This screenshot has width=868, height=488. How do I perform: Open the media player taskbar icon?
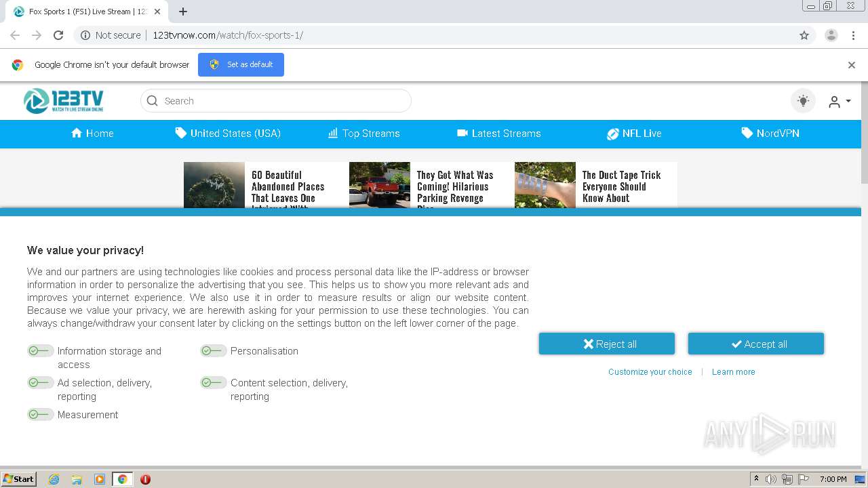(100, 479)
